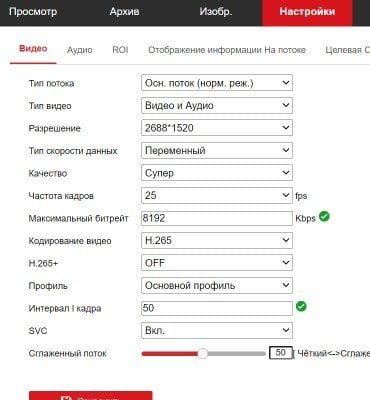Open the SVC Вкл. dropdown
370x400 pixels.
click(217, 330)
